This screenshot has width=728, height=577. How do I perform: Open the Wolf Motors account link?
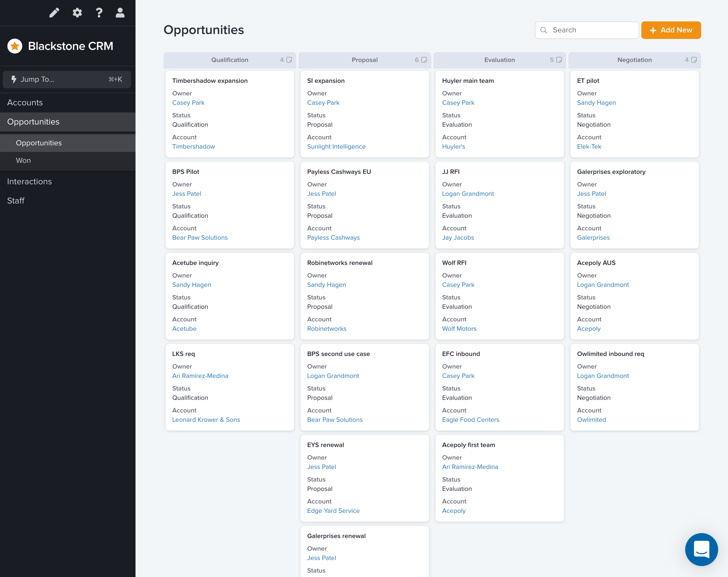click(459, 329)
